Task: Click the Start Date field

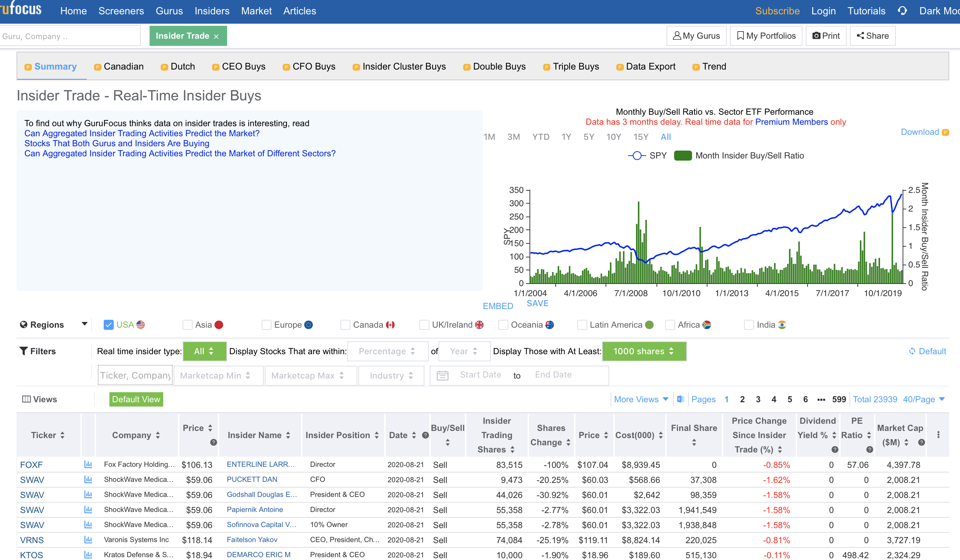Action: click(480, 375)
